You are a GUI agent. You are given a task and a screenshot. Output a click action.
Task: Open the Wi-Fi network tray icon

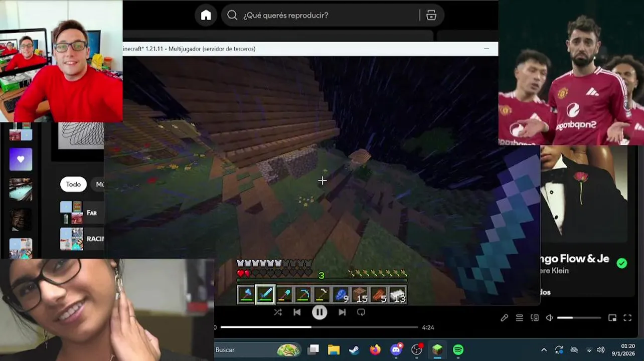(589, 350)
